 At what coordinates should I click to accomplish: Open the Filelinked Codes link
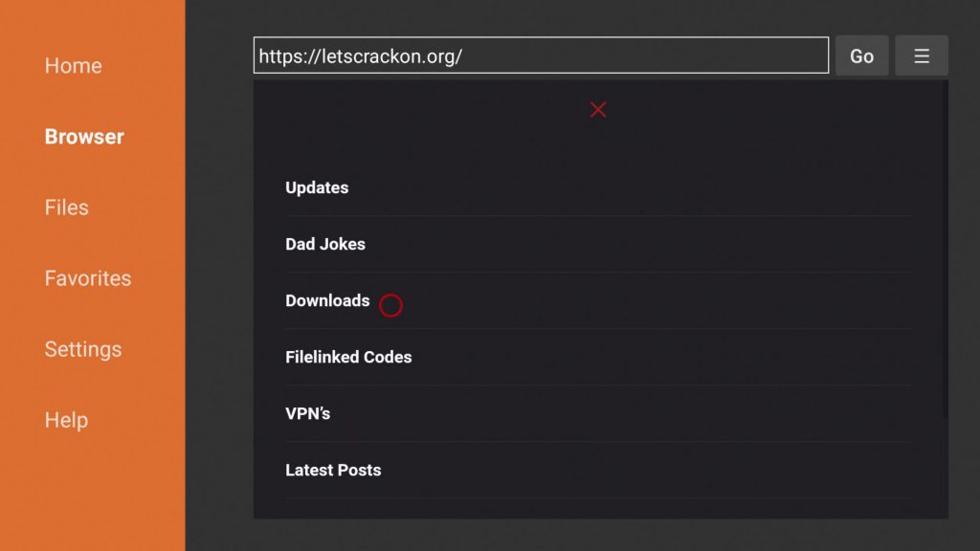tap(348, 358)
